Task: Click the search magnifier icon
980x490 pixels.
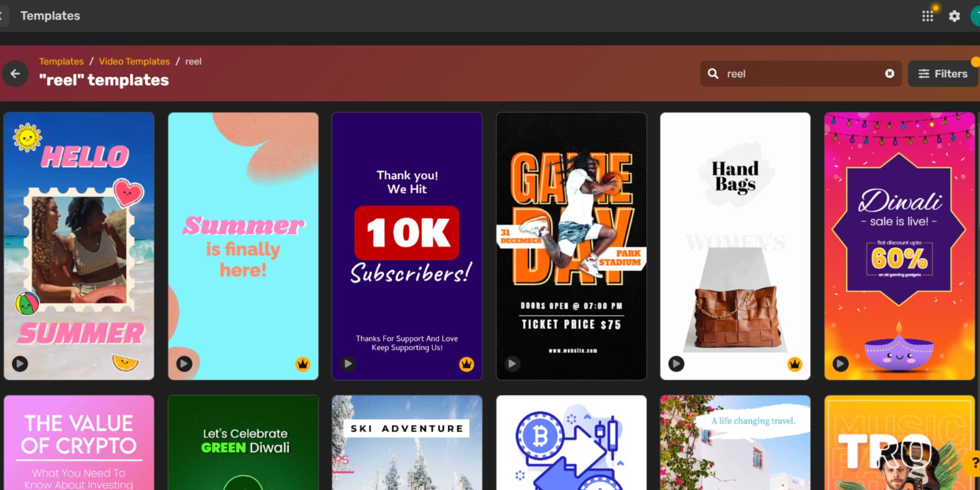Action: [x=713, y=73]
